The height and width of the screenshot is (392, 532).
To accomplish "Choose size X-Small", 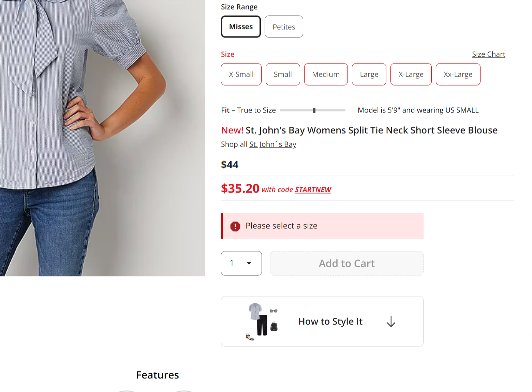I will [241, 74].
